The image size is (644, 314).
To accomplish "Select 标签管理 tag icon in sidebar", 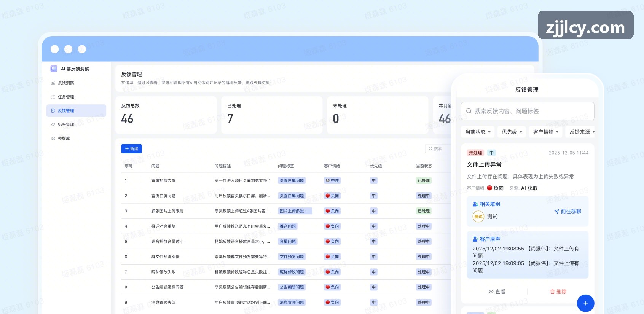I will click(x=53, y=124).
